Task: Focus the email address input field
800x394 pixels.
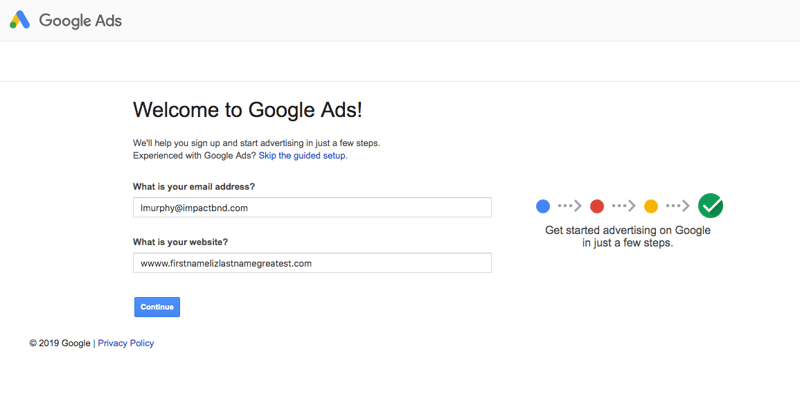Action: coord(312,208)
